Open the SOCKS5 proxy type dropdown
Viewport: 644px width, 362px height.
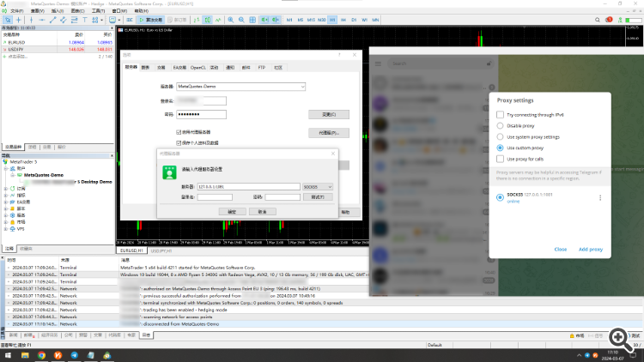tap(318, 187)
